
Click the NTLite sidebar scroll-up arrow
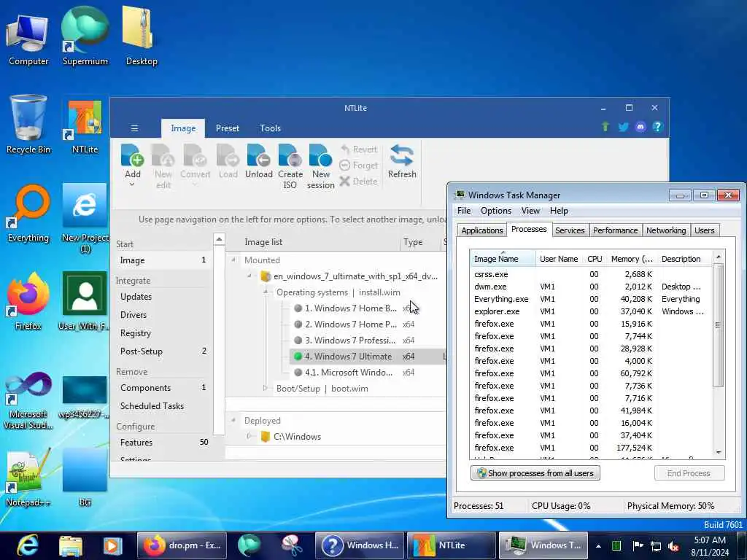[219, 238]
